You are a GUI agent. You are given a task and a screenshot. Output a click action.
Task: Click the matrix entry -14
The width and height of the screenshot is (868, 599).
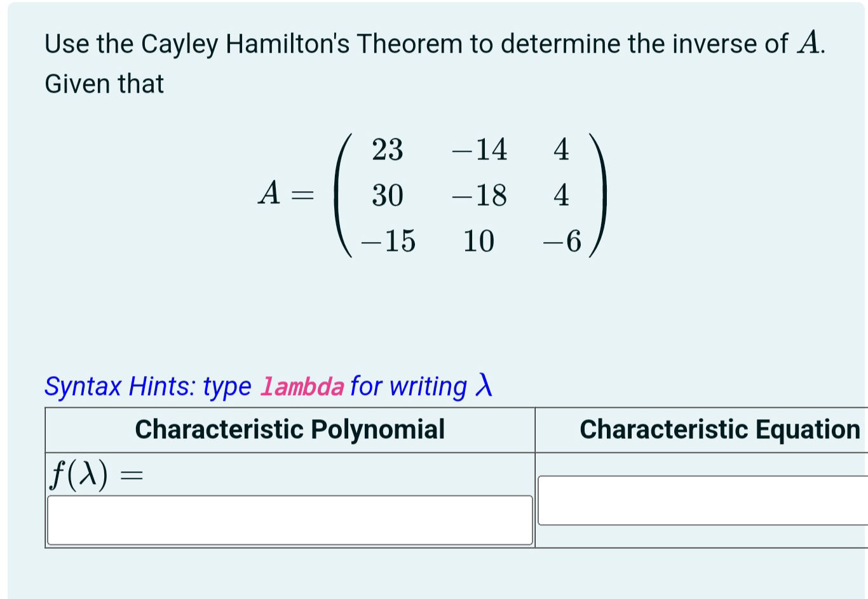[x=480, y=151]
